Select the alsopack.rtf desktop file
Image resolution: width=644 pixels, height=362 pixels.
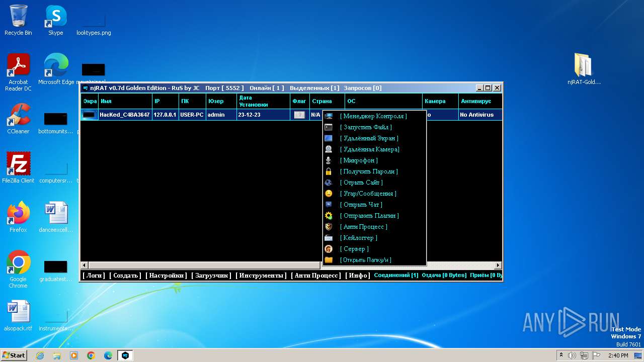coord(18,316)
